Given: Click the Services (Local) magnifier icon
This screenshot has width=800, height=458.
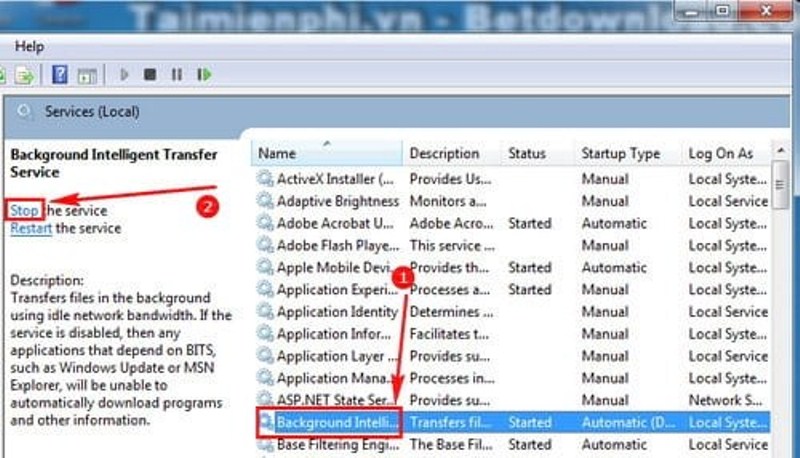Looking at the screenshot, I should [23, 111].
